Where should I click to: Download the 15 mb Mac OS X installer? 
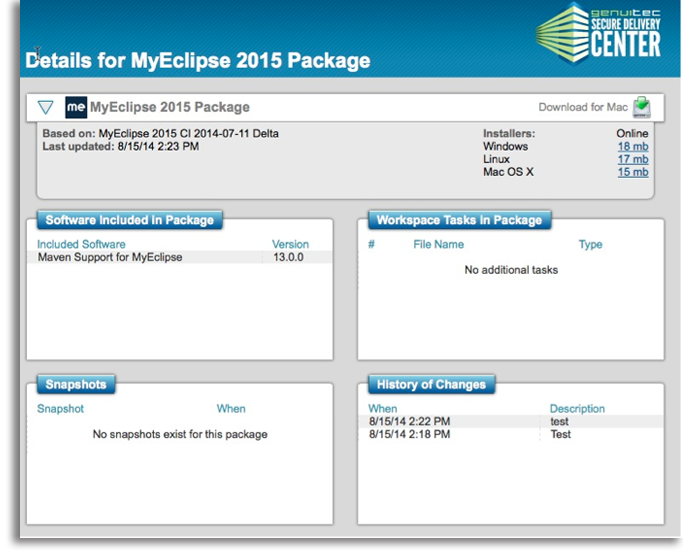coord(632,173)
